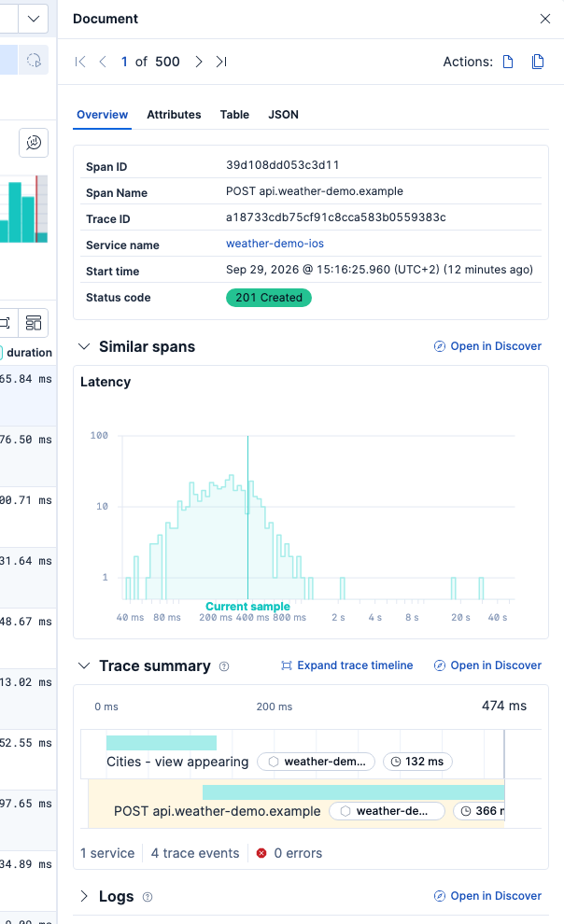Select POST api.weather-demo.example trace row
The height and width of the screenshot is (924, 564).
coord(296,804)
